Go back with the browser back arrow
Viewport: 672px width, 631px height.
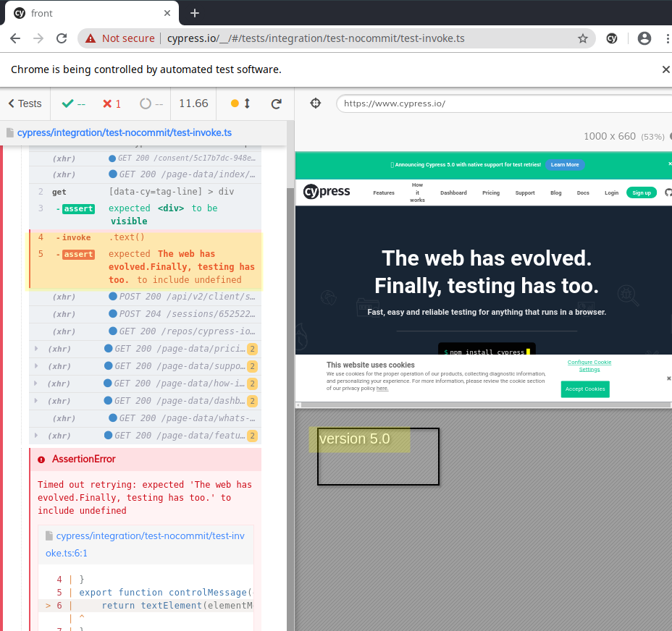point(15,38)
